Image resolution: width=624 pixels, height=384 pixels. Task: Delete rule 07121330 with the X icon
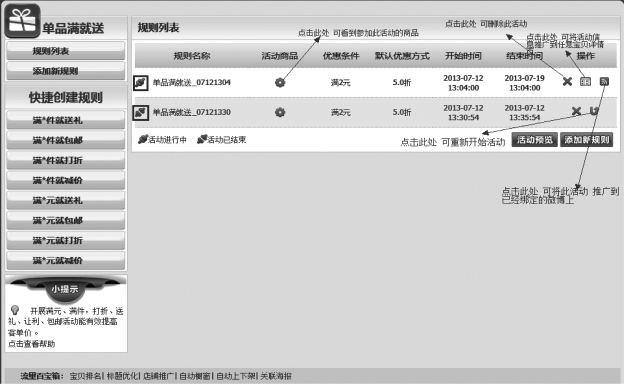(576, 111)
